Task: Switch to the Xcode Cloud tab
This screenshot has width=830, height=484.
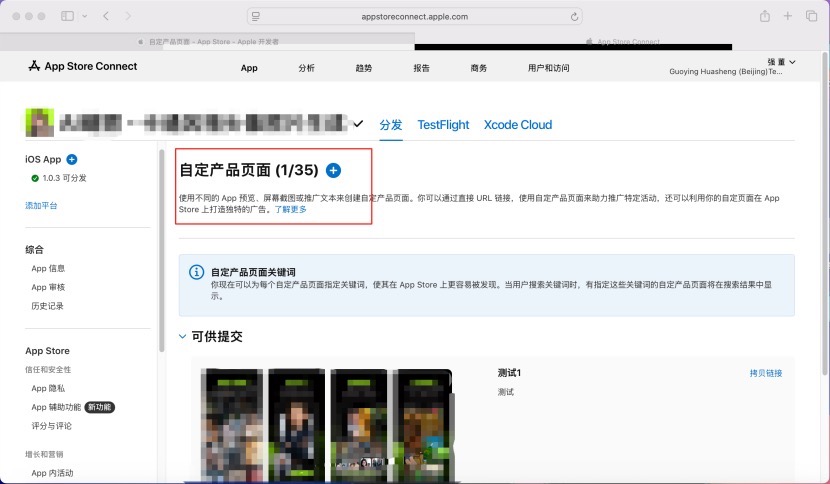Action: (x=518, y=125)
